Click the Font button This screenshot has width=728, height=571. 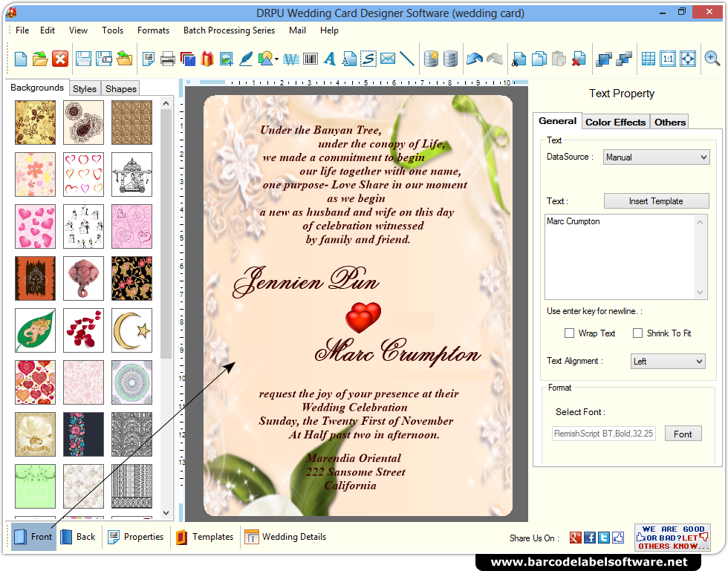click(683, 434)
